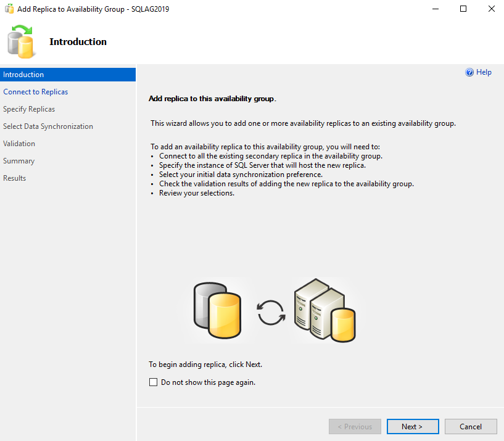Cancel the Add Replica wizard
Image resolution: width=504 pixels, height=441 pixels.
[471, 426]
